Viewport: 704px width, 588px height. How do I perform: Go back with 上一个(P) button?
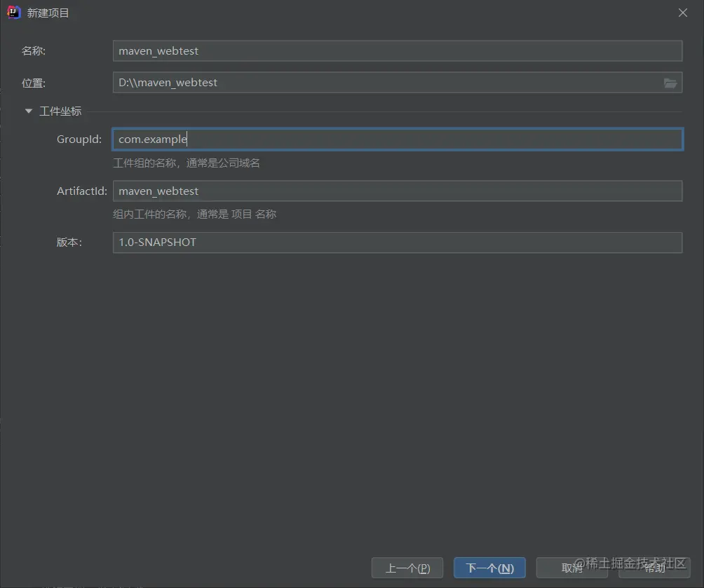pos(407,568)
